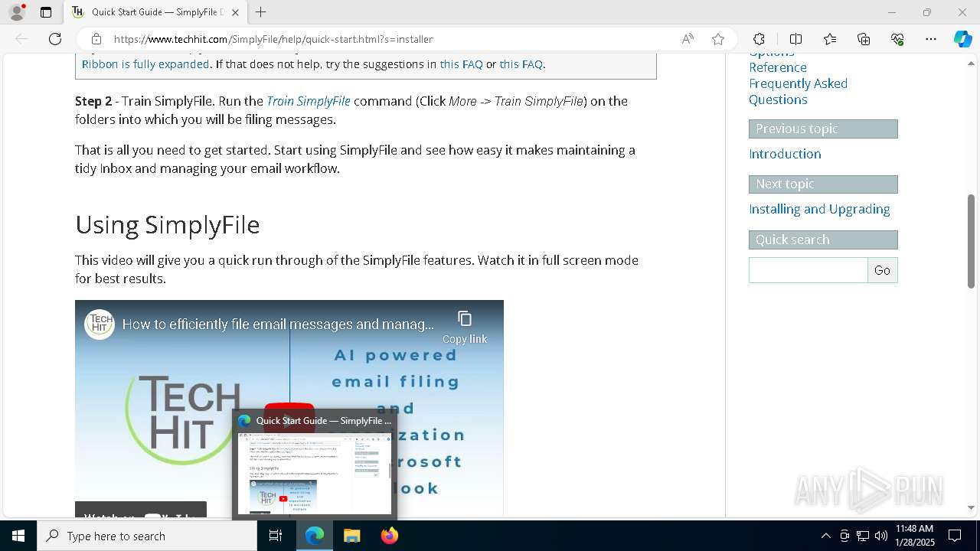980x551 pixels.
Task: Toggle Split screen icon
Action: pos(795,39)
